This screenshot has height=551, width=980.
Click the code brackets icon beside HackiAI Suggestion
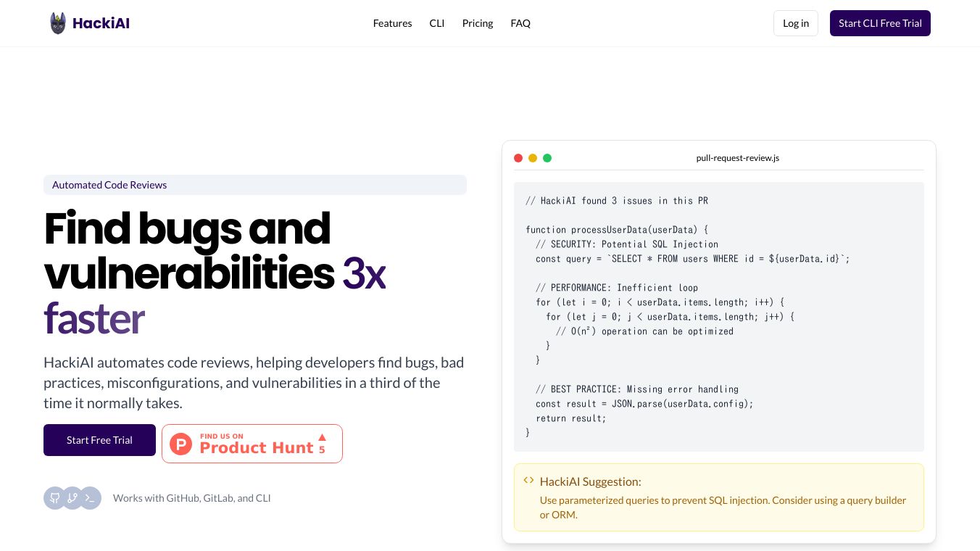528,481
